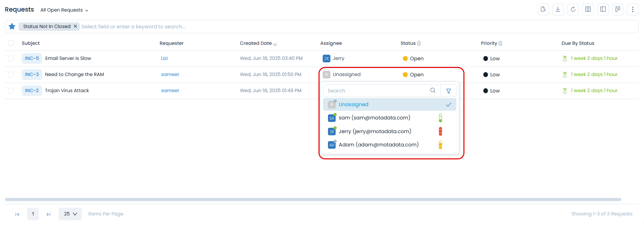Refresh the requests list
The image size is (644, 227).
[x=573, y=9]
